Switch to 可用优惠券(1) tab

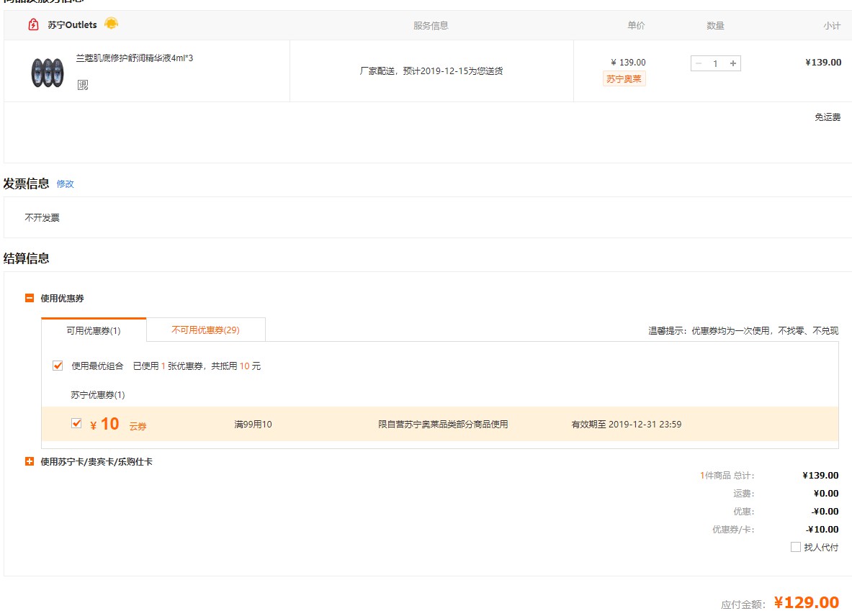(x=94, y=330)
